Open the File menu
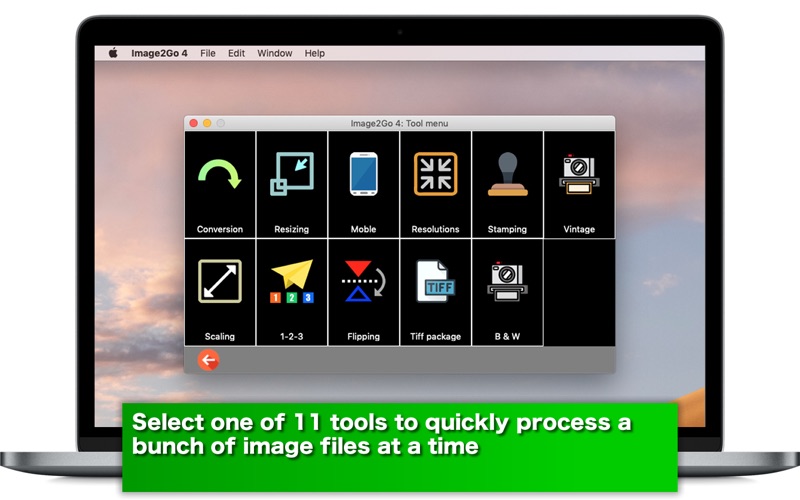Image resolution: width=800 pixels, height=500 pixels. pos(208,53)
